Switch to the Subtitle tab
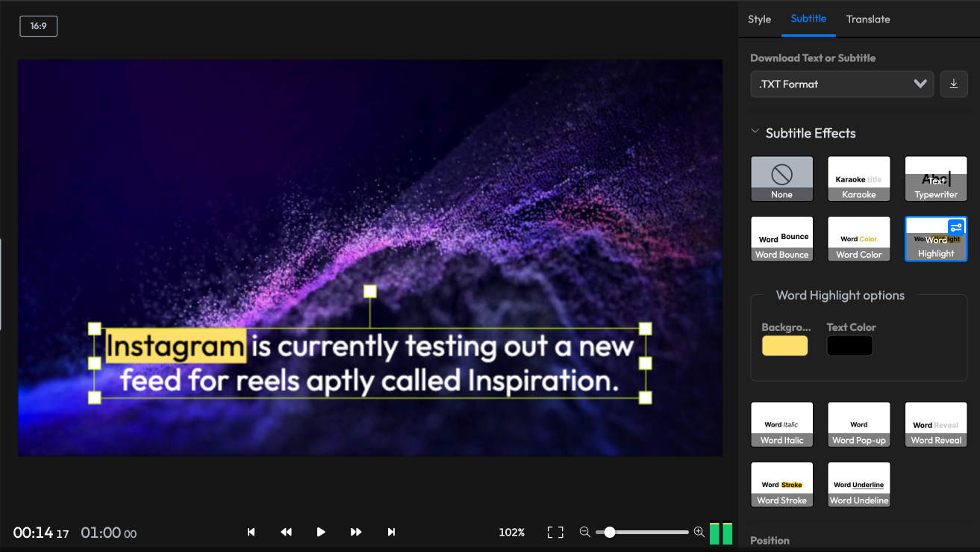This screenshot has height=552, width=980. pos(808,19)
